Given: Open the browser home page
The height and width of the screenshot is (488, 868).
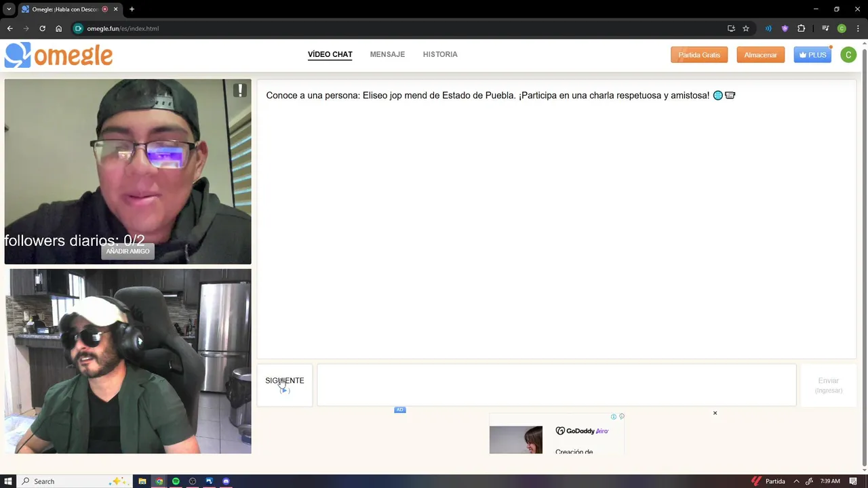Looking at the screenshot, I should pyautogui.click(x=58, y=28).
